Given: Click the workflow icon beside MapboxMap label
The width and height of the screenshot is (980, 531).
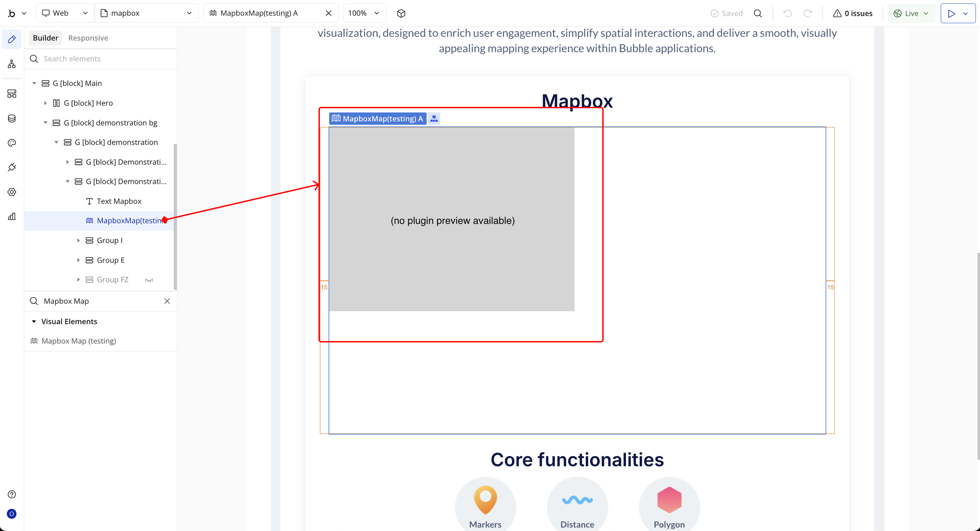Looking at the screenshot, I should pyautogui.click(x=434, y=119).
